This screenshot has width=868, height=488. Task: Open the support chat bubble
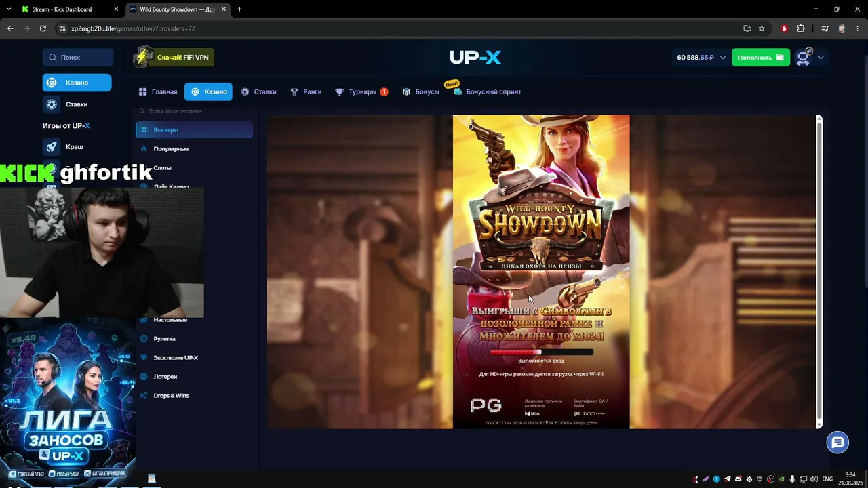click(x=838, y=443)
